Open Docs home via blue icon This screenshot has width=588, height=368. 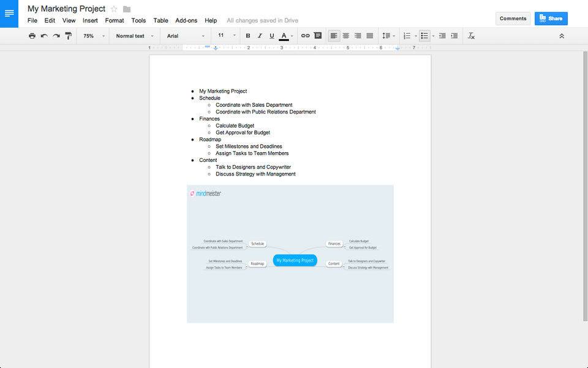click(x=9, y=13)
